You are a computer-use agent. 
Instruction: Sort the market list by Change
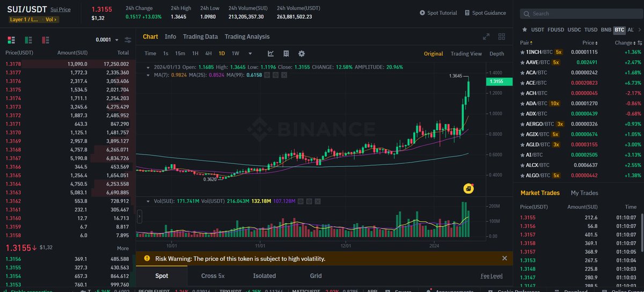pyautogui.click(x=624, y=42)
